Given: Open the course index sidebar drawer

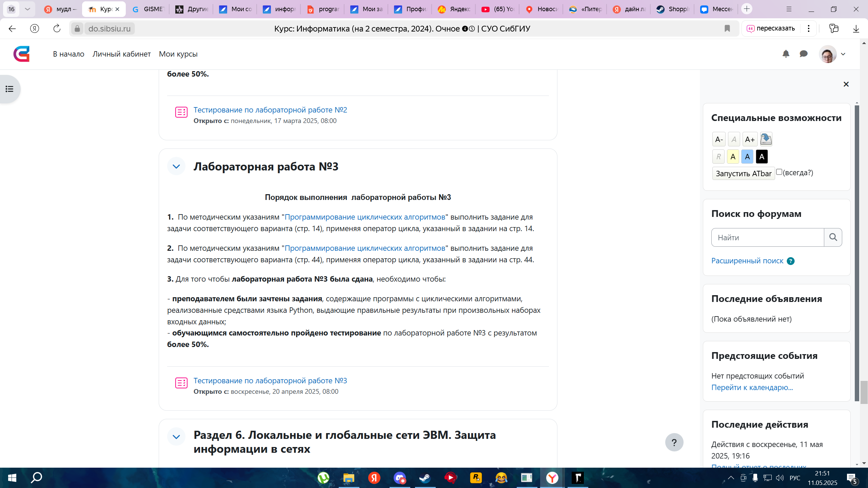Looking at the screenshot, I should [9, 89].
